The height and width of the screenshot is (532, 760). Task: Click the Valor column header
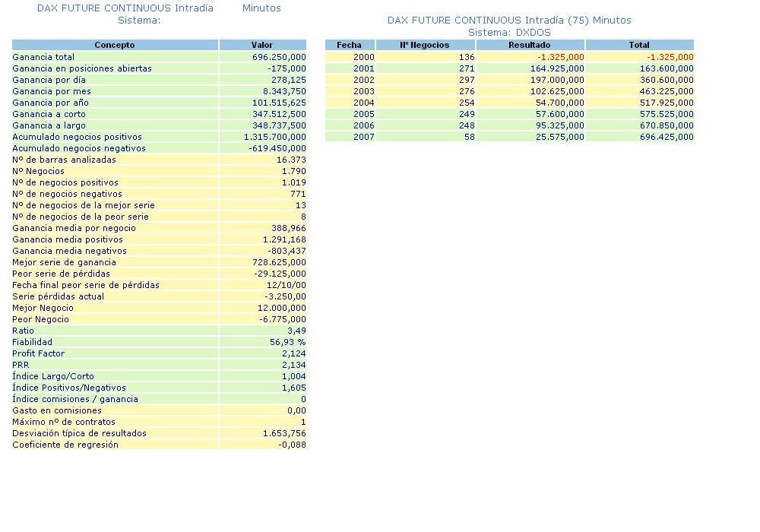click(x=262, y=45)
